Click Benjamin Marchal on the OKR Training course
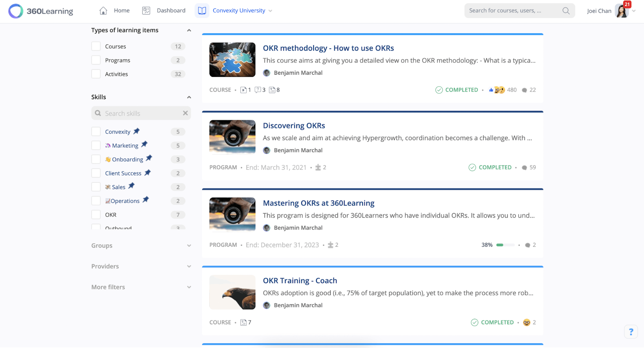The width and height of the screenshot is (644, 348). [298, 305]
